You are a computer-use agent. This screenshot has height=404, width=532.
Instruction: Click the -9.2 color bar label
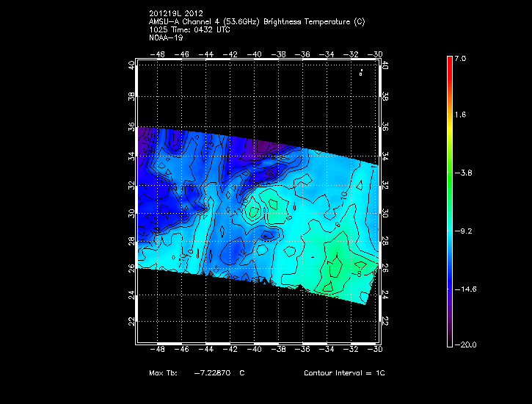[x=462, y=231]
